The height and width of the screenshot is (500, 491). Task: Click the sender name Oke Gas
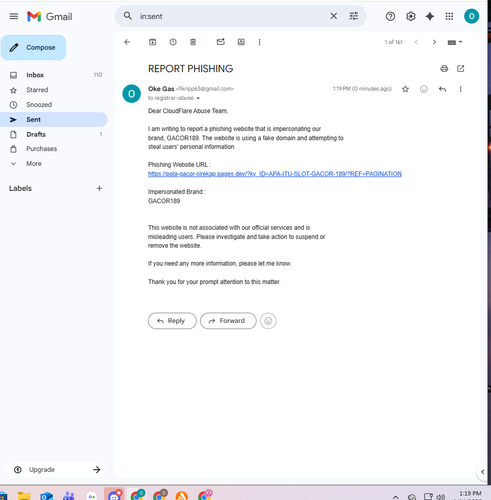pos(161,89)
